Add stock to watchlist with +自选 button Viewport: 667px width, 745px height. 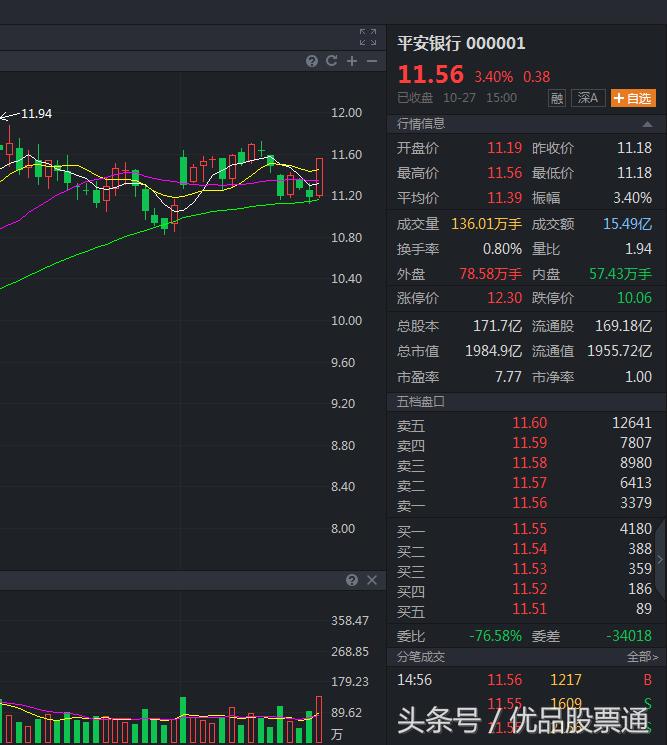click(633, 98)
